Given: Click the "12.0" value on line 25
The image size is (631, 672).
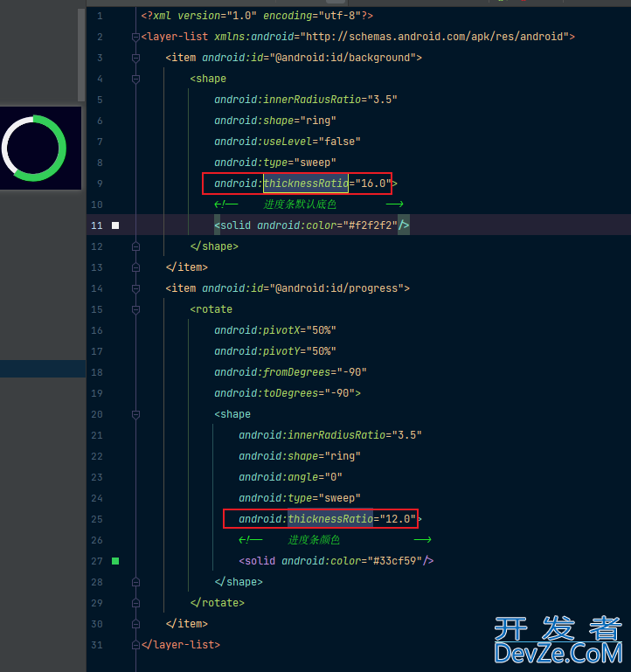Looking at the screenshot, I should coord(398,519).
